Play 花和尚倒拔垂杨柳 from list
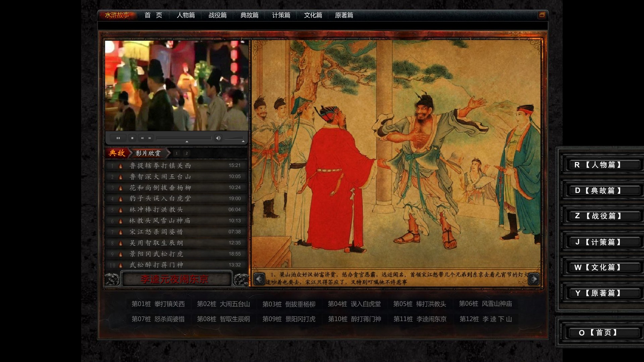Image resolution: width=644 pixels, height=362 pixels. click(176, 188)
